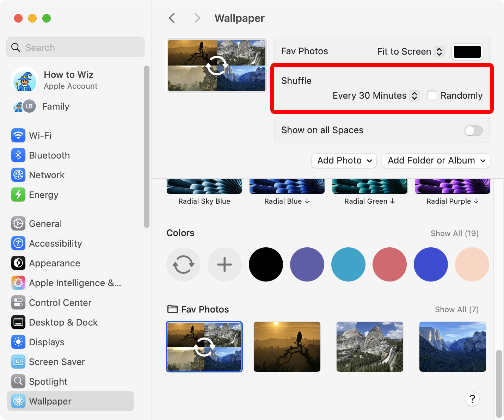The width and height of the screenshot is (504, 420).
Task: Show all 7 Fav Photos
Action: [x=456, y=309]
